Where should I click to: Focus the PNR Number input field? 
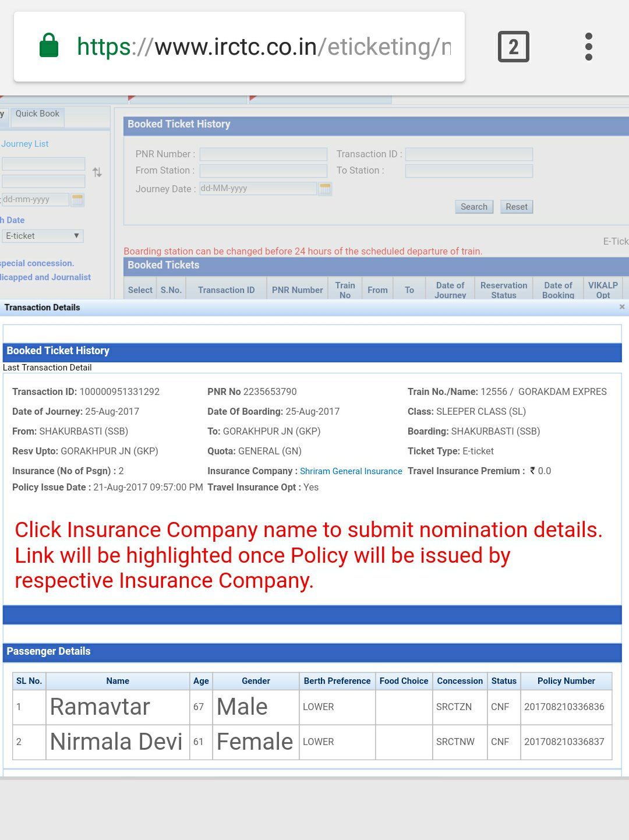[x=263, y=154]
